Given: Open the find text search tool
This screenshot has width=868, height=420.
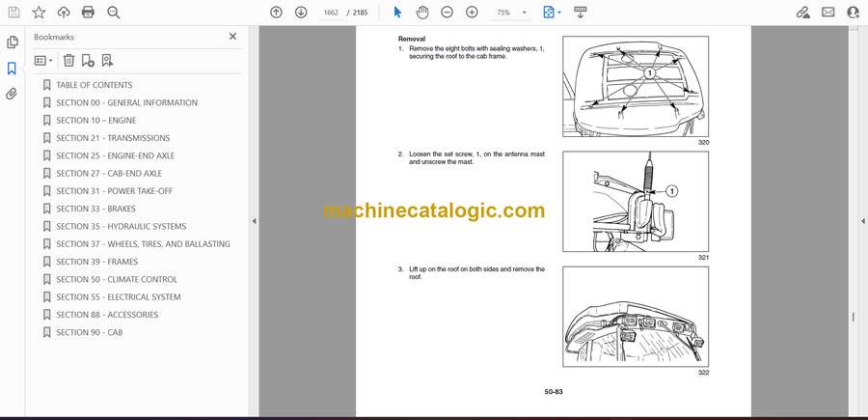Looking at the screenshot, I should pyautogui.click(x=114, y=13).
